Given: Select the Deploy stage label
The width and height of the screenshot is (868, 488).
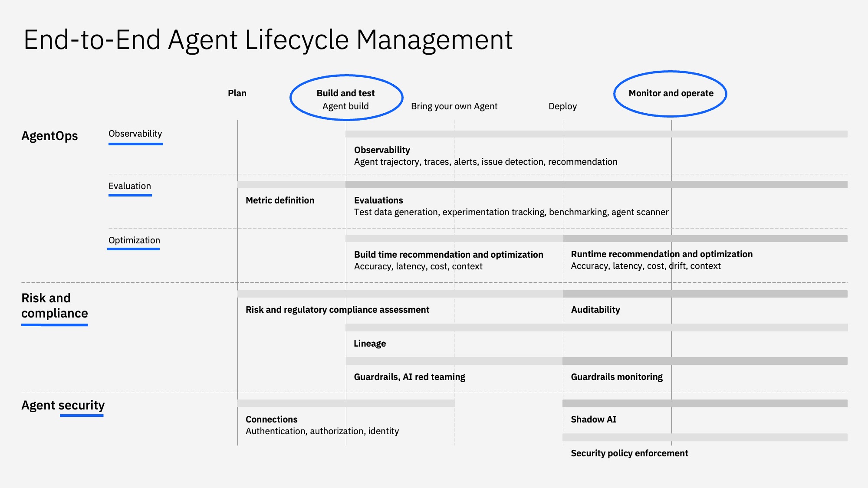Looking at the screenshot, I should (562, 106).
